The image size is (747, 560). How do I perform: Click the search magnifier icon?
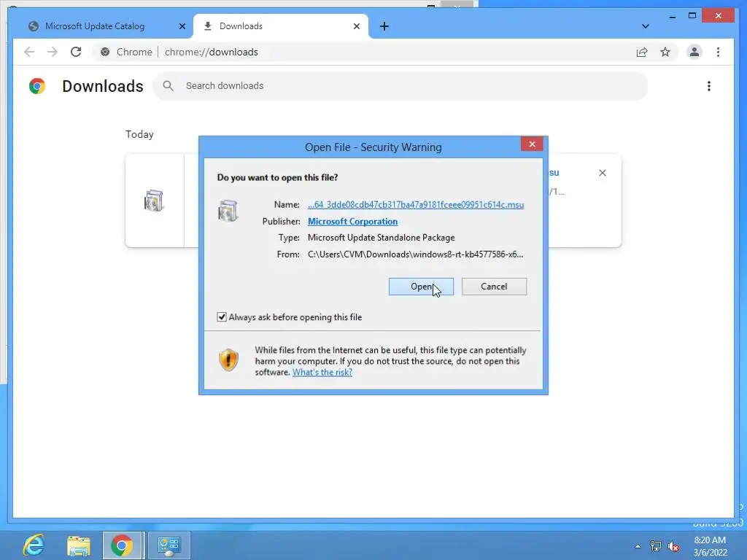[x=168, y=86]
